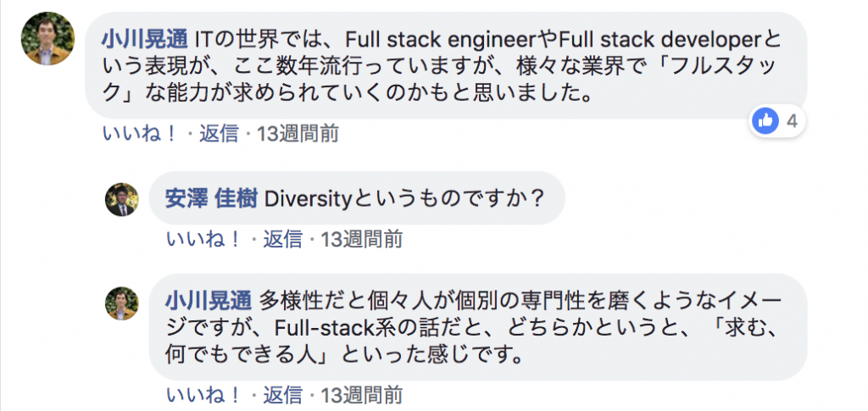Reply to the top comment via 返信
Image resolution: width=868 pixels, height=411 pixels.
[x=219, y=134]
